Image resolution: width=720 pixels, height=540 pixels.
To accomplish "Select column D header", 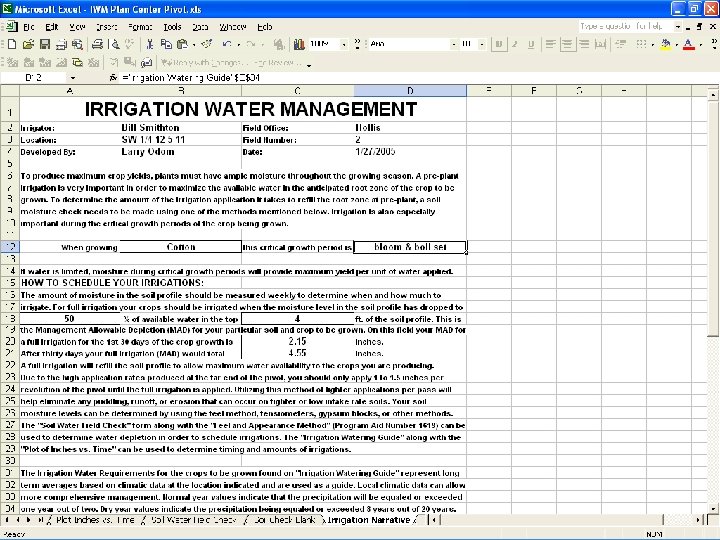I will pyautogui.click(x=410, y=90).
